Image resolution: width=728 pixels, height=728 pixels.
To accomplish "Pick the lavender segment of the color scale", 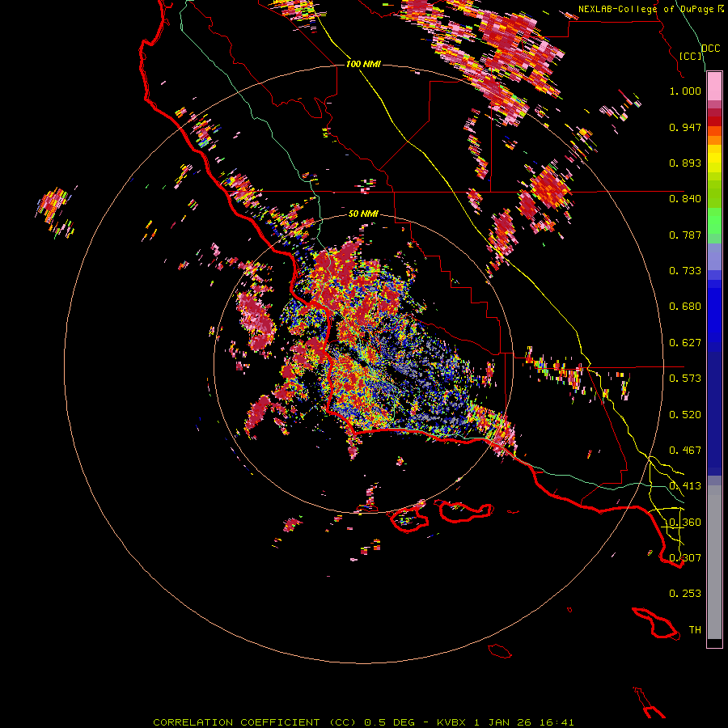I will click(x=714, y=257).
